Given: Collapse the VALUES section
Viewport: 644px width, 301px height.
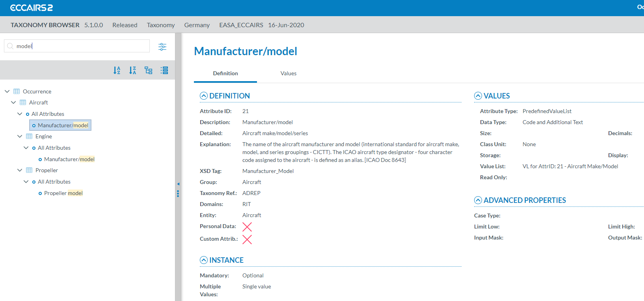Looking at the screenshot, I should click(478, 96).
